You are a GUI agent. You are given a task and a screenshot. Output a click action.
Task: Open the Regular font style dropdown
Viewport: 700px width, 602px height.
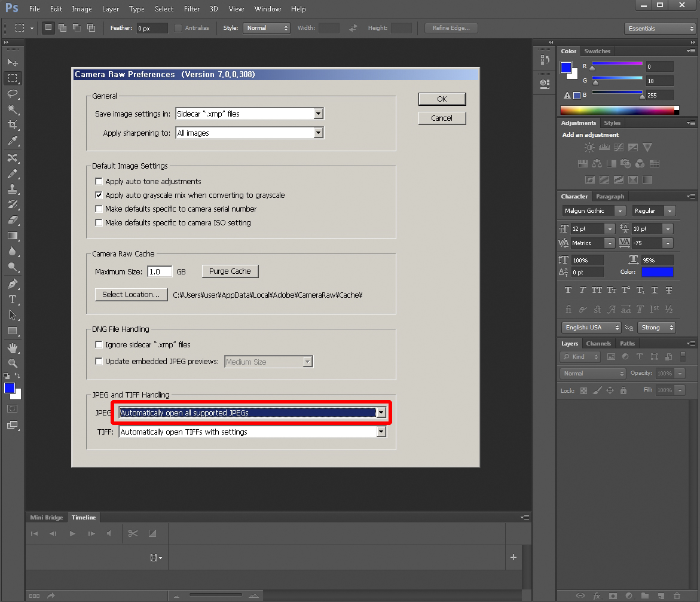(653, 211)
